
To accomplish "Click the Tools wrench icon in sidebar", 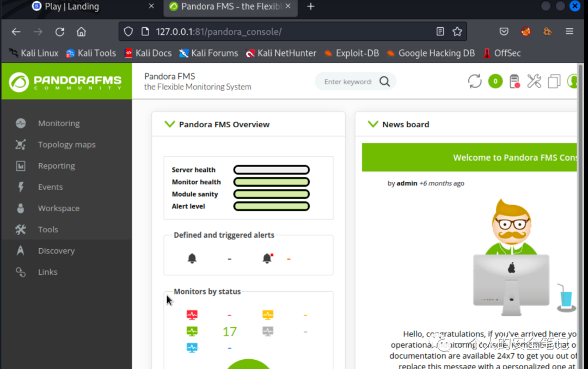I will click(21, 229).
